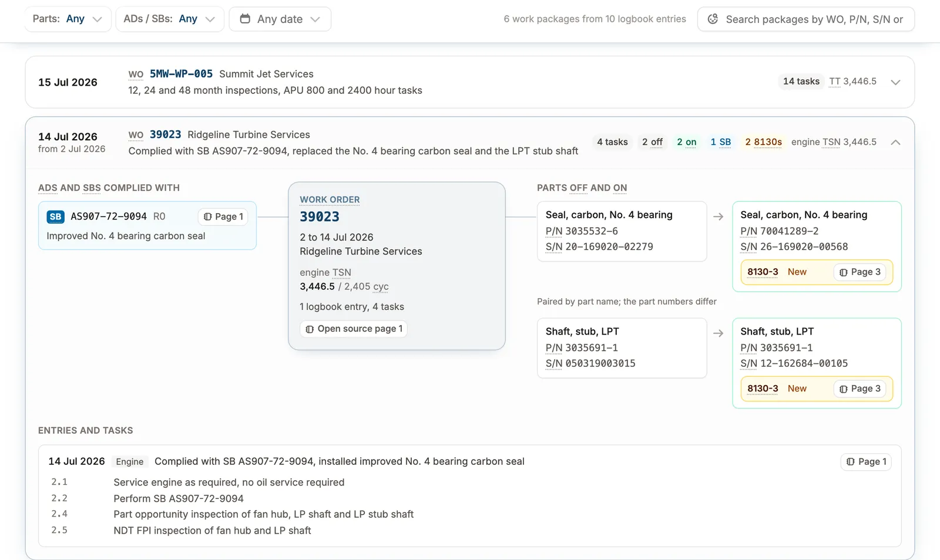Select the removed carbon seal card P/N 3035532-6
The image size is (940, 560).
622,231
